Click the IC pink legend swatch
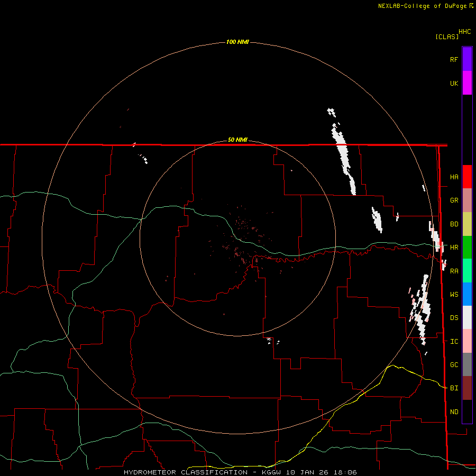 click(x=467, y=341)
